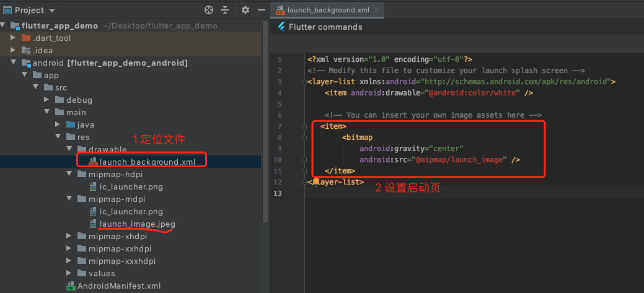Click the xml icon on launch_background.xml tab
644x293 pixels.
click(280, 11)
